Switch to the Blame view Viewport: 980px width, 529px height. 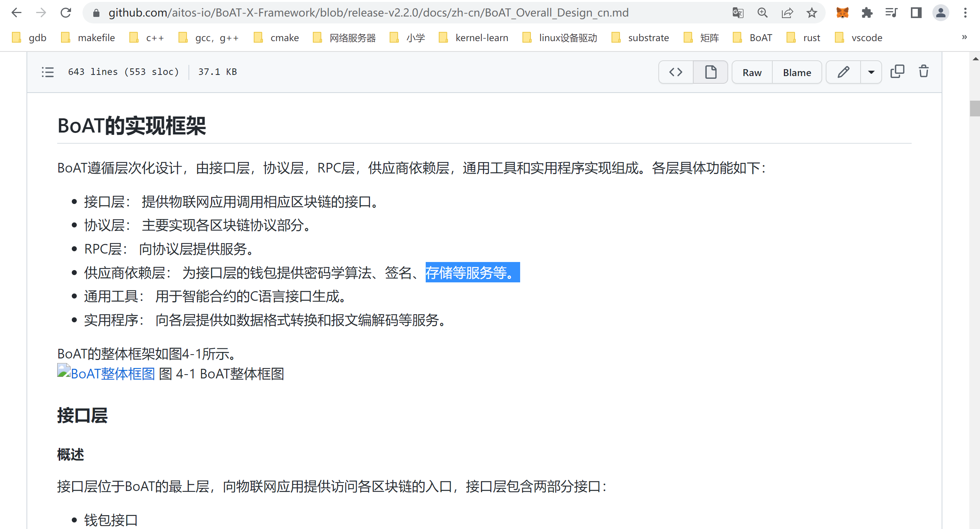coord(797,72)
